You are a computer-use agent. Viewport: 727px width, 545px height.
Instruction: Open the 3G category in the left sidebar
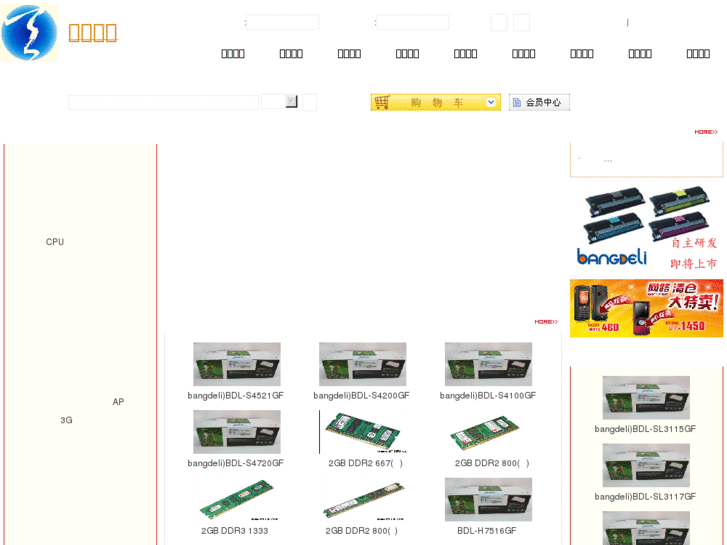66,420
